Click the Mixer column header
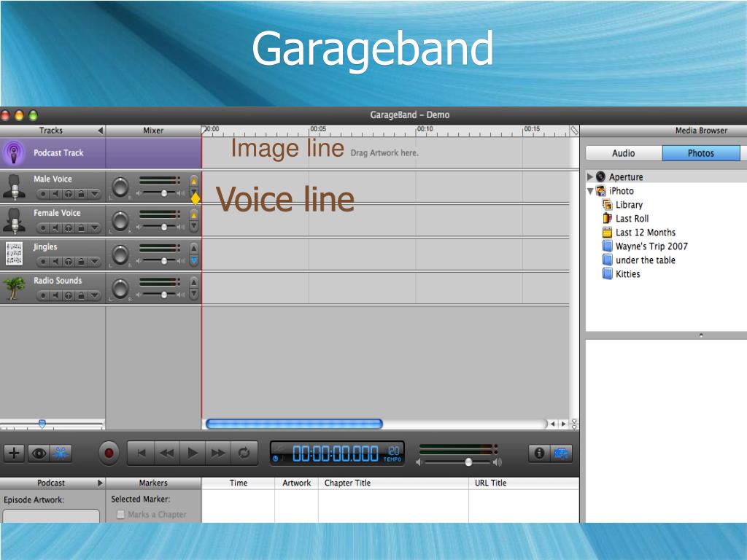 153,131
